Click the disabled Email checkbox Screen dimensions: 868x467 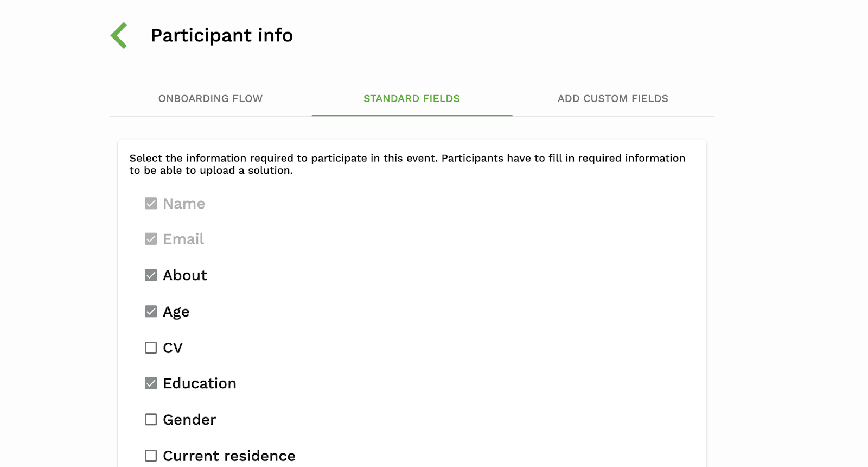coord(151,239)
